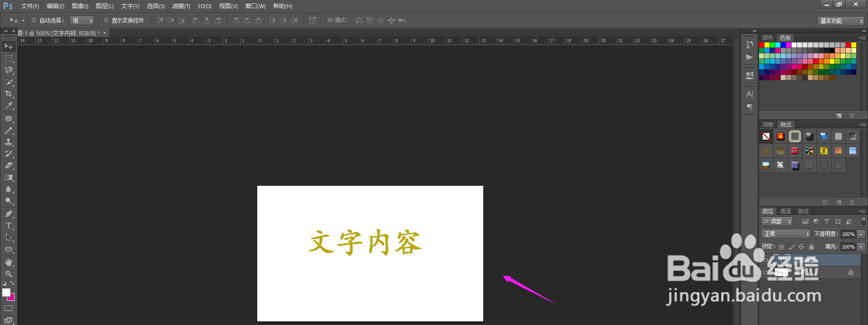Toggle lock all padlock icon
This screenshot has height=325, width=868.
click(x=811, y=247)
